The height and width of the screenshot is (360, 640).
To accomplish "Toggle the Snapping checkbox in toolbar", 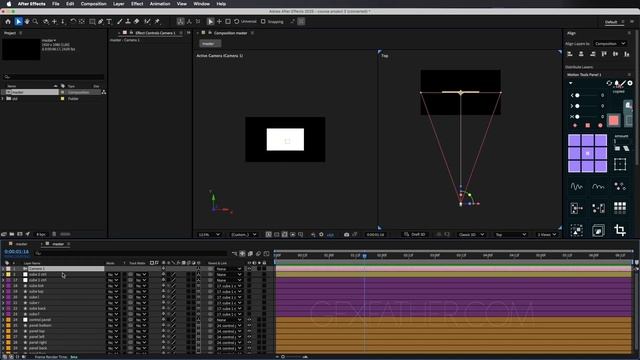I will [x=263, y=22].
